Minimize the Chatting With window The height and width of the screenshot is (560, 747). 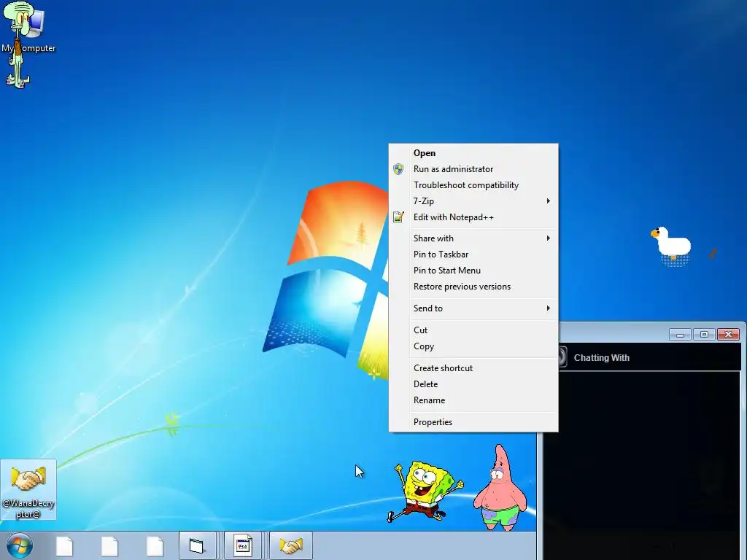click(x=680, y=335)
